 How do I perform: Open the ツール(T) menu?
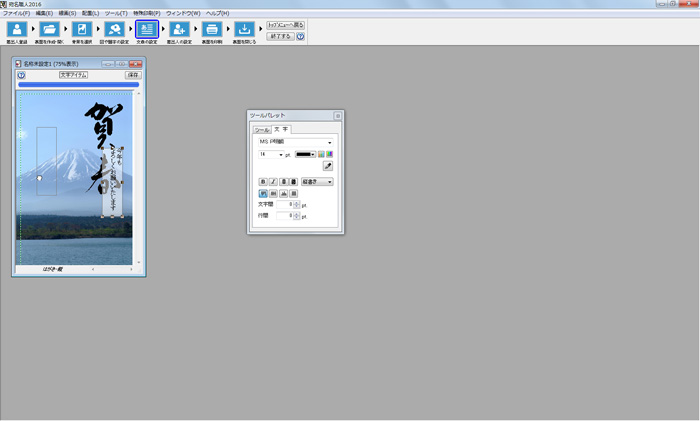coord(116,13)
